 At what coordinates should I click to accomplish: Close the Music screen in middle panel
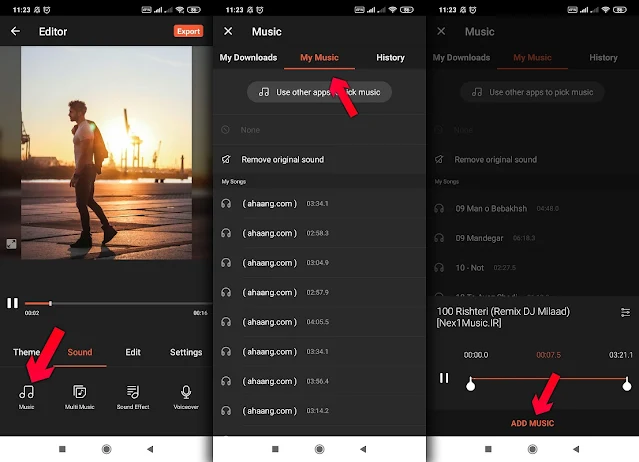[228, 31]
